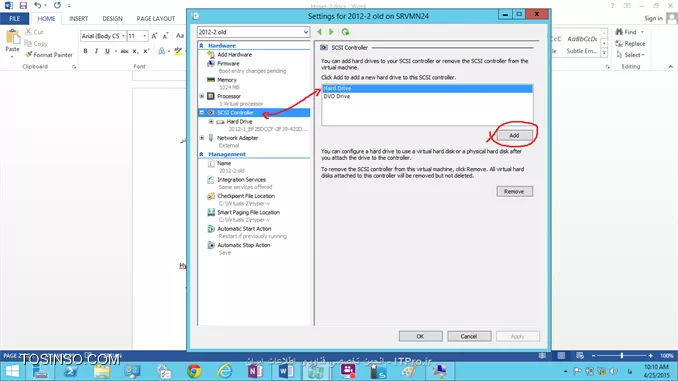This screenshot has width=678, height=381.
Task: Select Memory in the Hardware tree
Action: pos(227,80)
